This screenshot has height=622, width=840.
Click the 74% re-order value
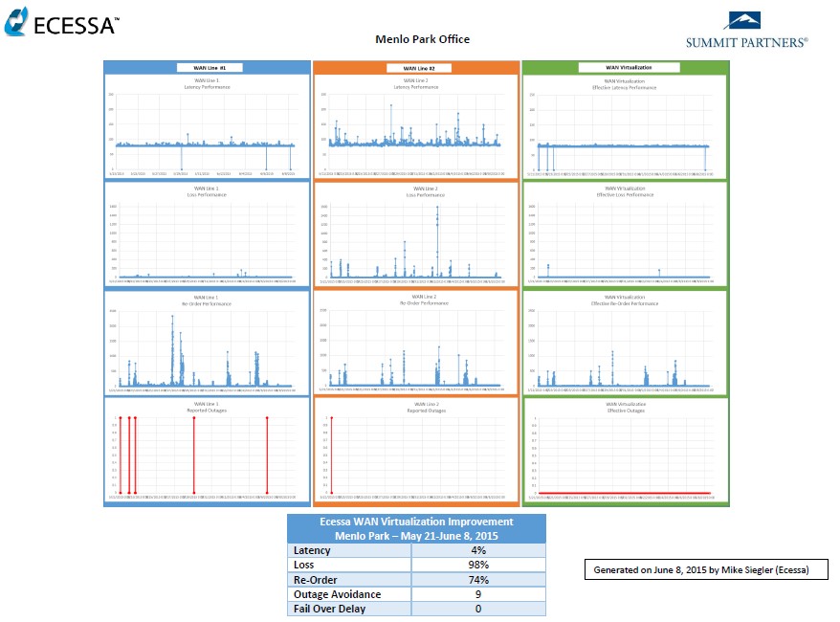click(478, 580)
